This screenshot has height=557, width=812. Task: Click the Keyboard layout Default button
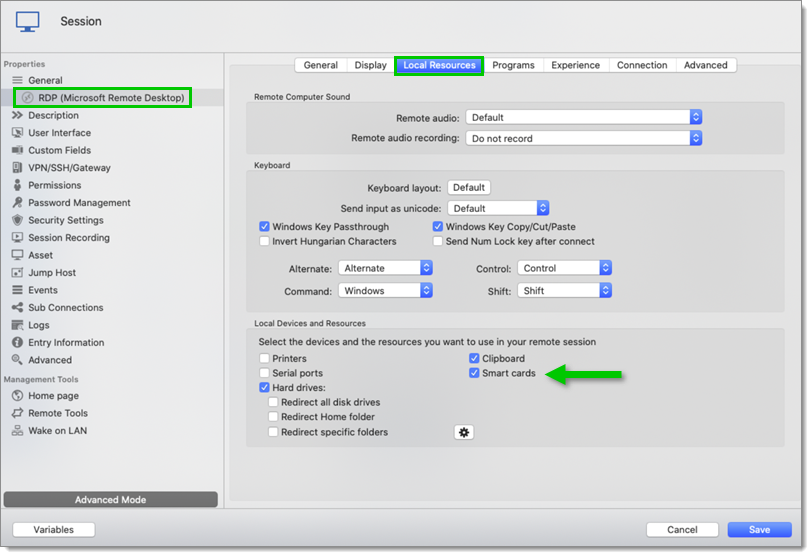pos(469,187)
